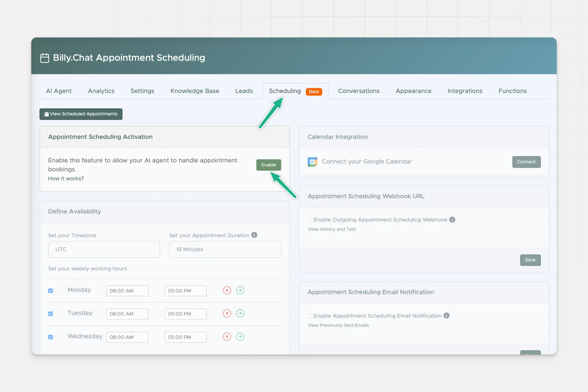Open info icon next to Outgoing Webhook option
588x392 pixels.
[452, 220]
